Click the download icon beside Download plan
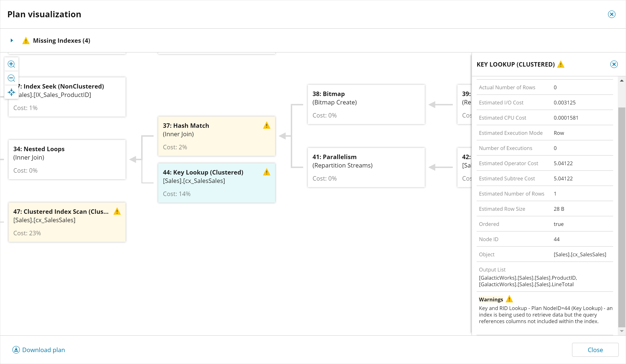The width and height of the screenshot is (626, 364). pyautogui.click(x=16, y=350)
